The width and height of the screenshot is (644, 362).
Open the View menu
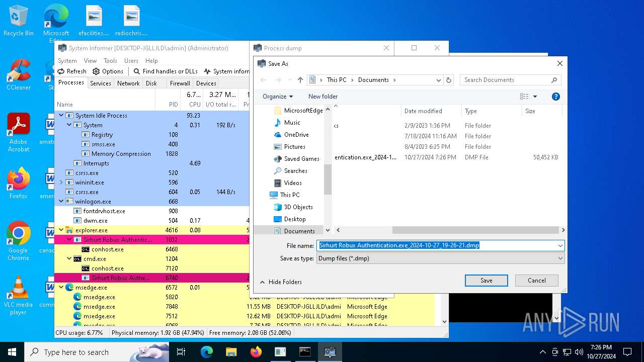[x=90, y=60]
